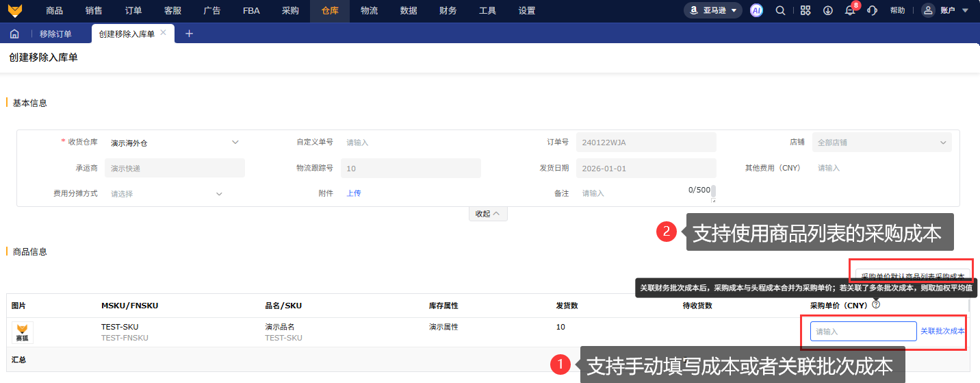Open the notification bell icon
The height and width of the screenshot is (383, 980).
click(850, 11)
